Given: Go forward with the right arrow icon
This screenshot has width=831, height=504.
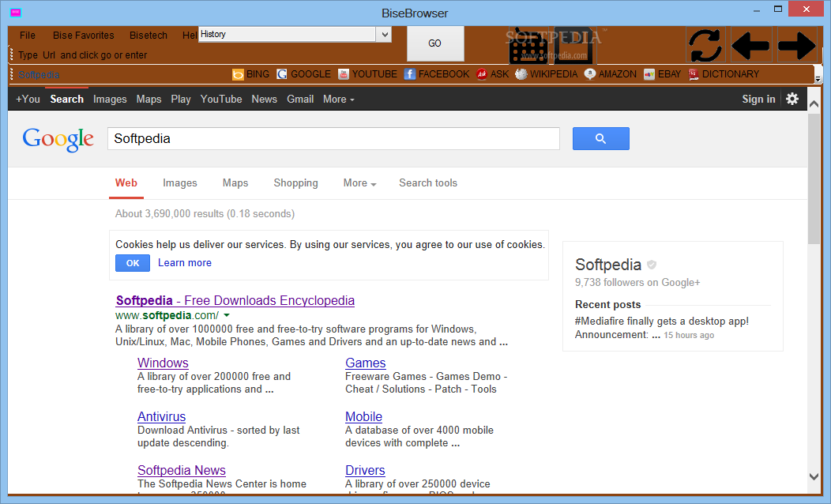Looking at the screenshot, I should (x=796, y=45).
